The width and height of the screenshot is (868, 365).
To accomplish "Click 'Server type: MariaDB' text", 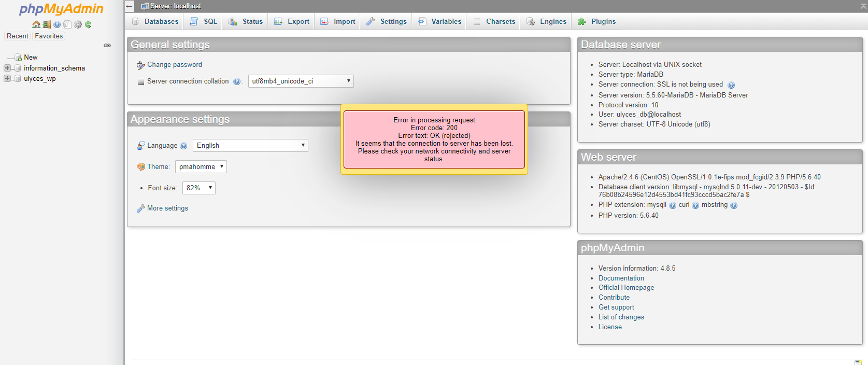I will coord(631,75).
